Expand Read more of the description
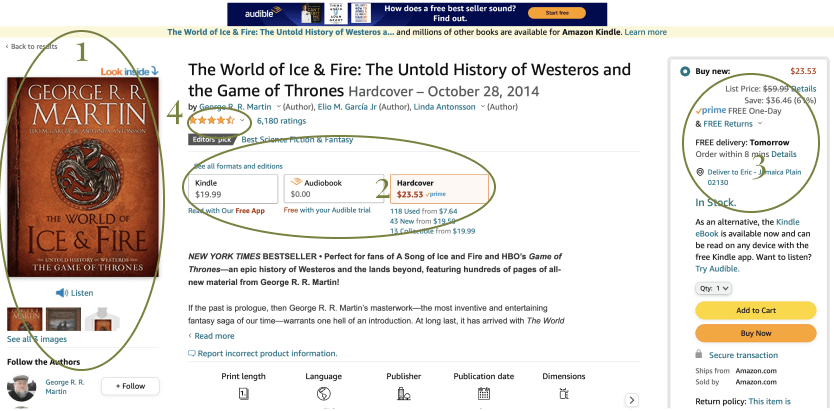The height and width of the screenshot is (411, 834). click(x=214, y=336)
